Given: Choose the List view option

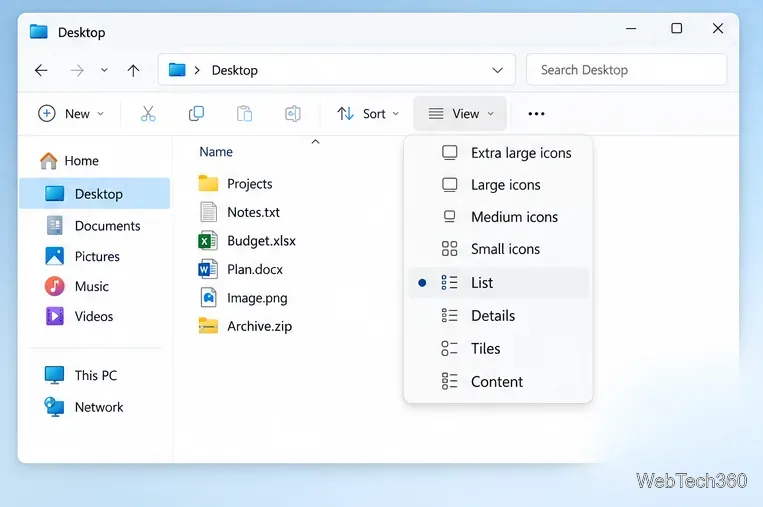Looking at the screenshot, I should 498,283.
